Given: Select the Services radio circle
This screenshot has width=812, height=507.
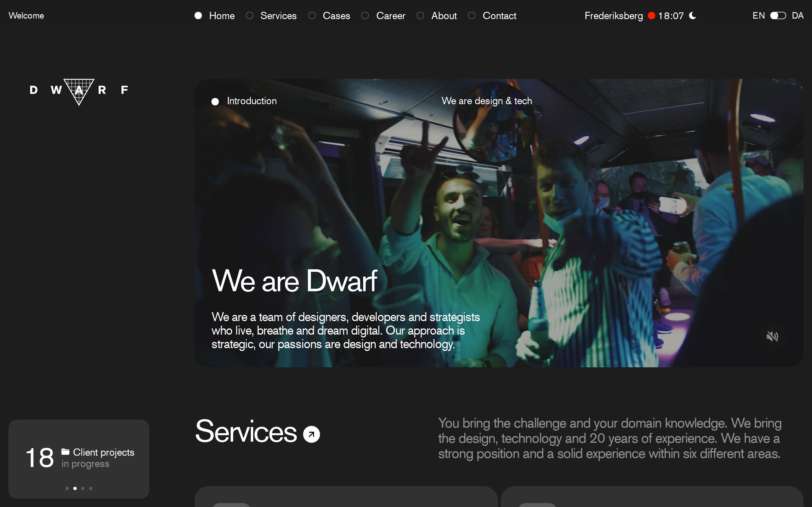Looking at the screenshot, I should click(x=249, y=16).
